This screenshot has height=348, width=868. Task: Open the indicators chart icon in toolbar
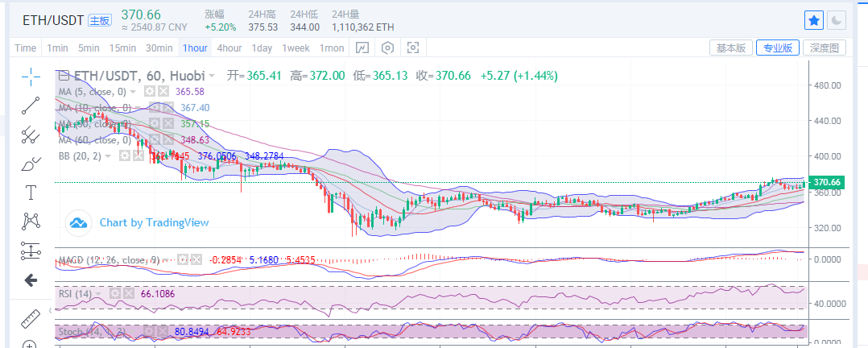(x=362, y=48)
